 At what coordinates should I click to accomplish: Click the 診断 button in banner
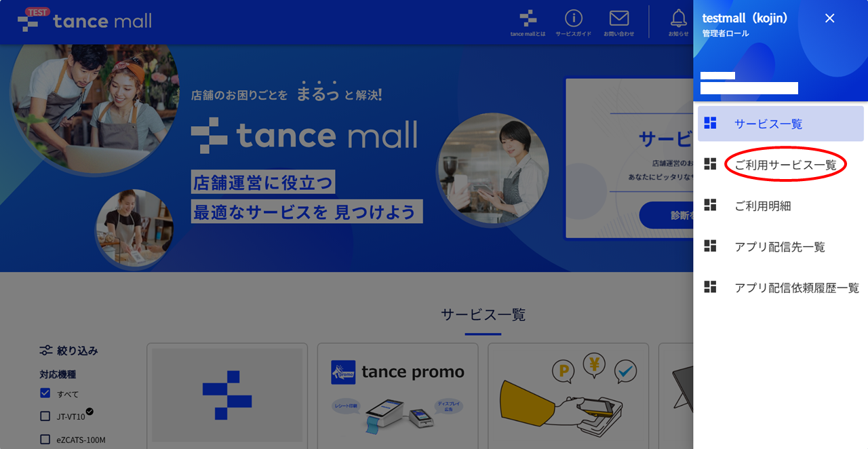[666, 215]
